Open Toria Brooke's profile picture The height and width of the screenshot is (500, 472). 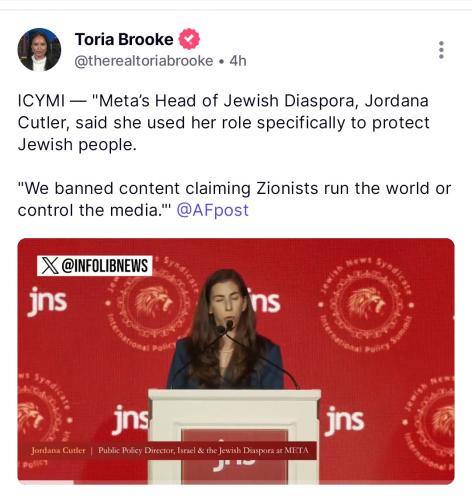tap(39, 49)
